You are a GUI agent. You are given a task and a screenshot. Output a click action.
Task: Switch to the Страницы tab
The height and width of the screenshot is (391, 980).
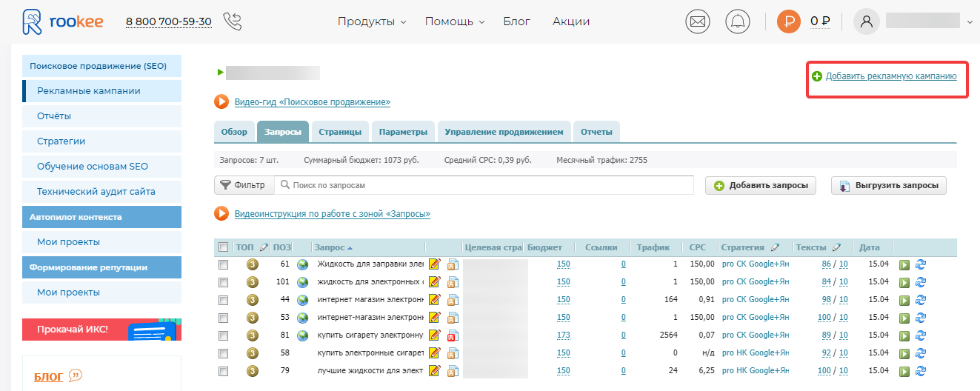340,132
